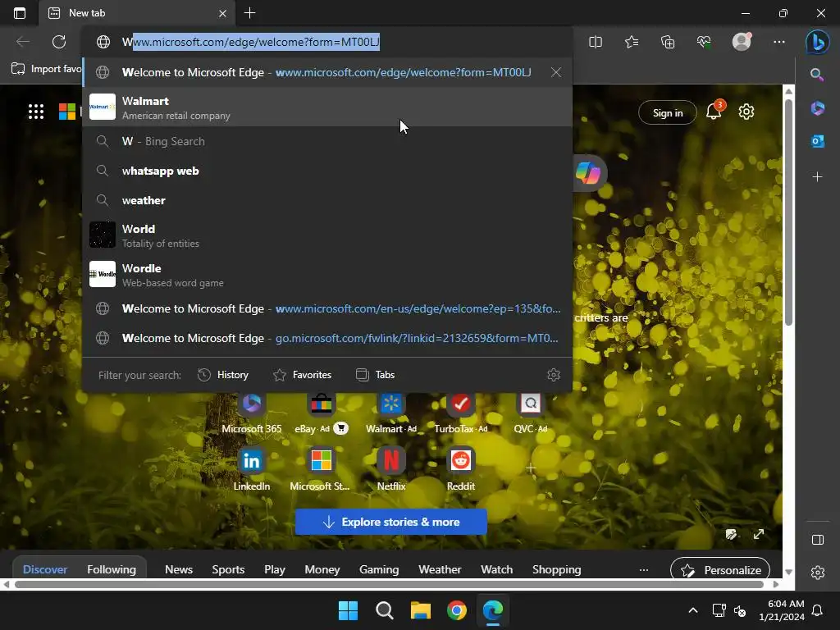Screen dimensions: 840x630
Task: Click sidebar settings gear at bottom
Action: point(818,572)
